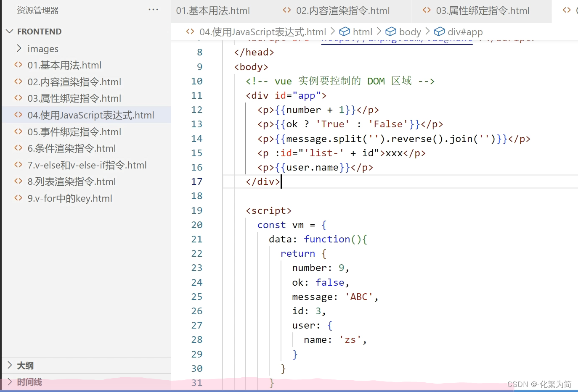Click the message.split reverse join line
578x392 pixels.
(394, 139)
